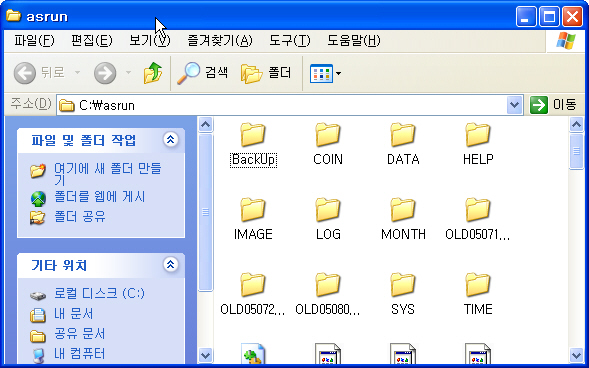Maximize the asrun window
This screenshot has width=589, height=368.
[549, 17]
